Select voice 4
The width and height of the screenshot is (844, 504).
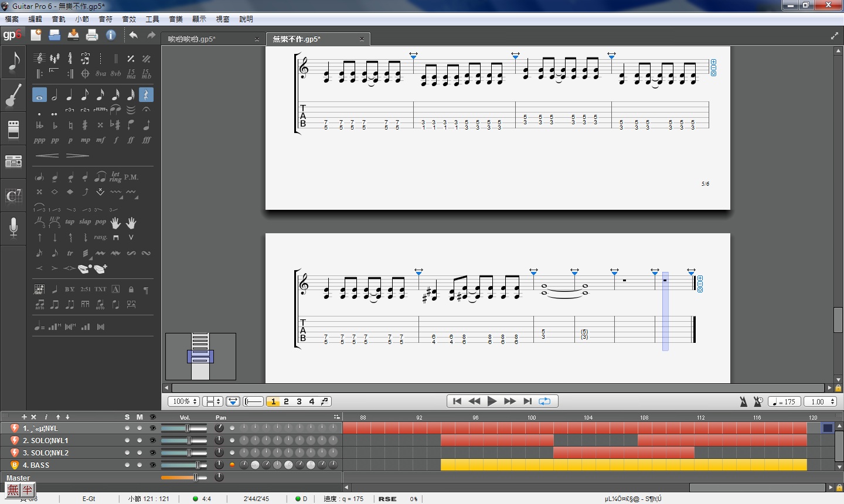coord(312,401)
